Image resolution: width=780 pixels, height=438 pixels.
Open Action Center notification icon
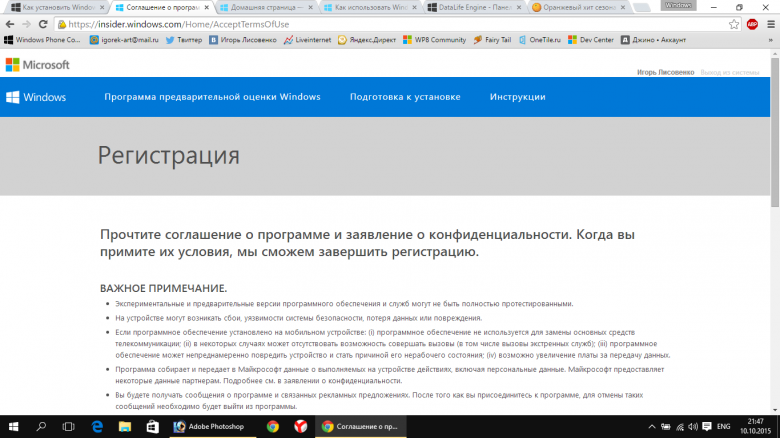click(x=707, y=427)
